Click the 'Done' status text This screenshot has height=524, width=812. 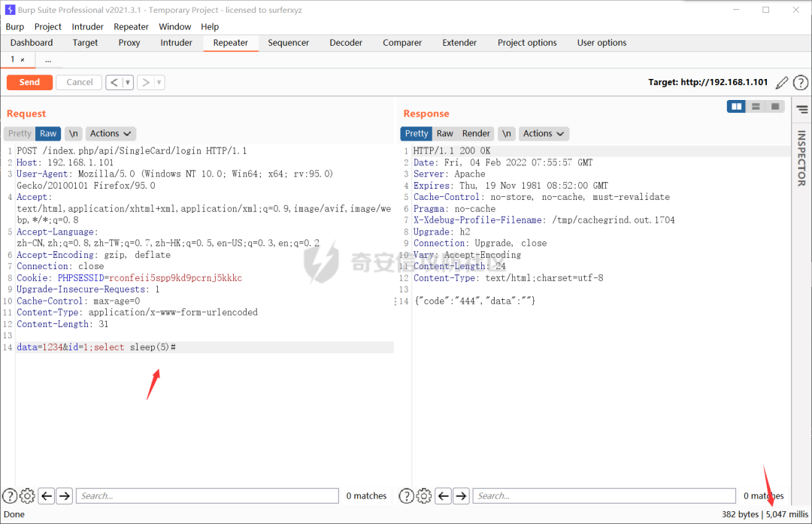(14, 514)
